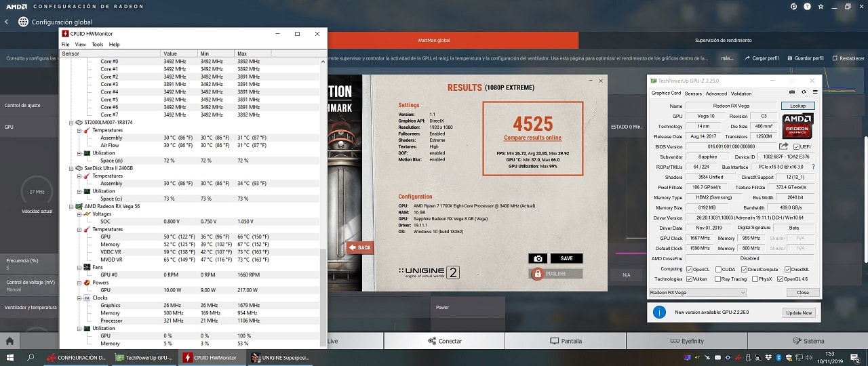Switch to the Sensors tab in GPU-Z
This screenshot has width=868, height=366.
tap(693, 94)
